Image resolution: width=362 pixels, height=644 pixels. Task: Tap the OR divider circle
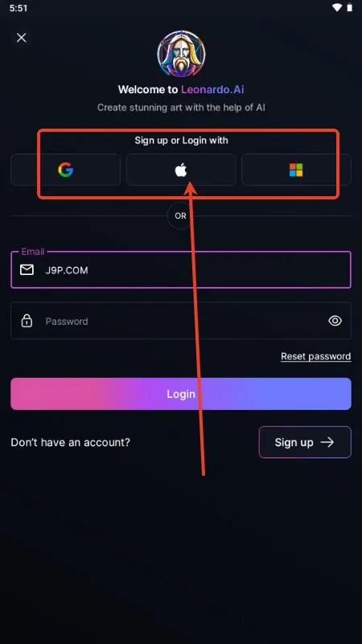[181, 215]
